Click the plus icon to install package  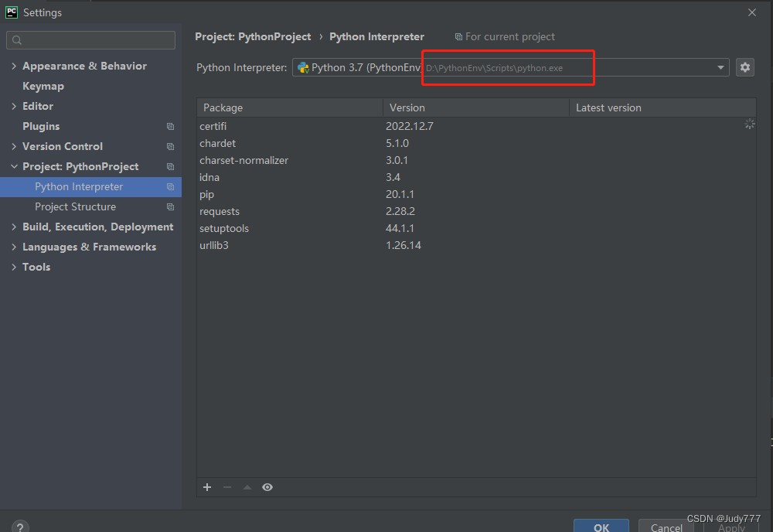[207, 487]
